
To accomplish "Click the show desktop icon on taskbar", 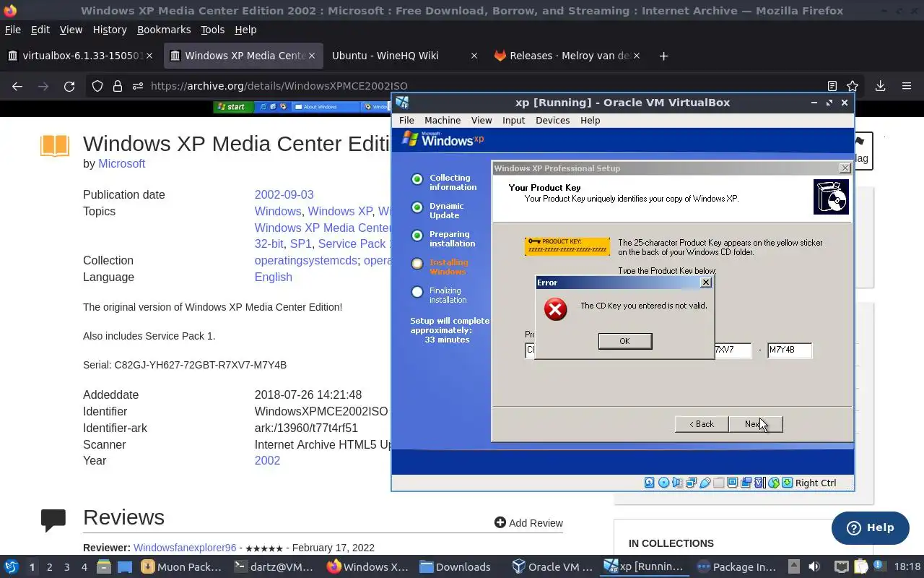I will point(124,567).
